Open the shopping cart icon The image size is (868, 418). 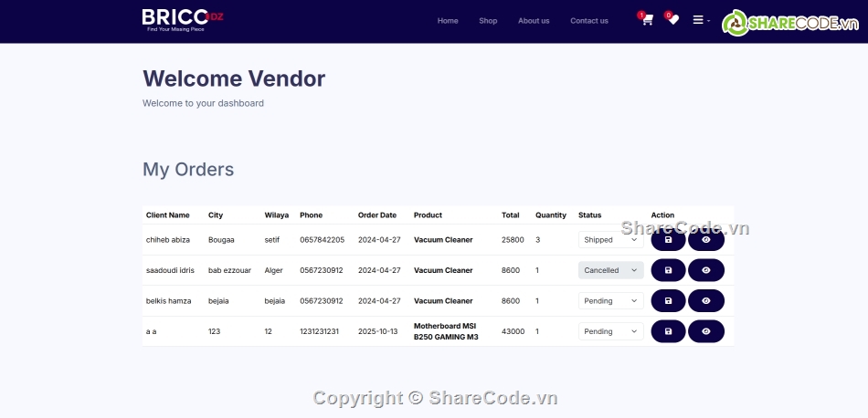click(647, 20)
